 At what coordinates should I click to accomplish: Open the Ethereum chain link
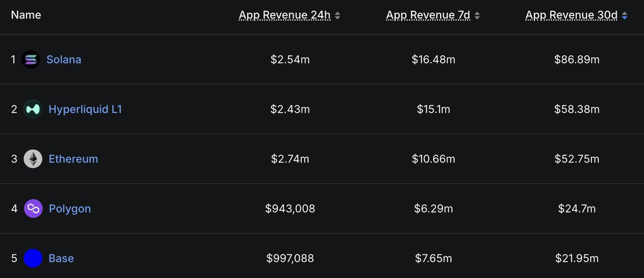click(73, 159)
